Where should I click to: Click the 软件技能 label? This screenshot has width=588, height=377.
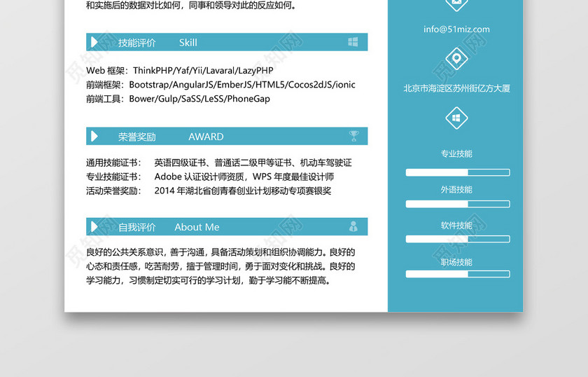click(x=456, y=226)
